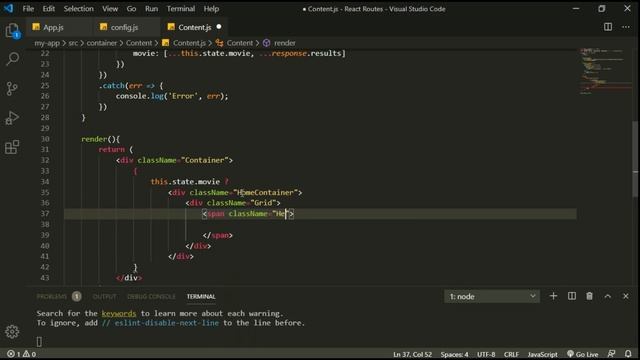Click the closing span tag on line 39
This screenshot has height=360, width=640.
(x=218, y=235)
